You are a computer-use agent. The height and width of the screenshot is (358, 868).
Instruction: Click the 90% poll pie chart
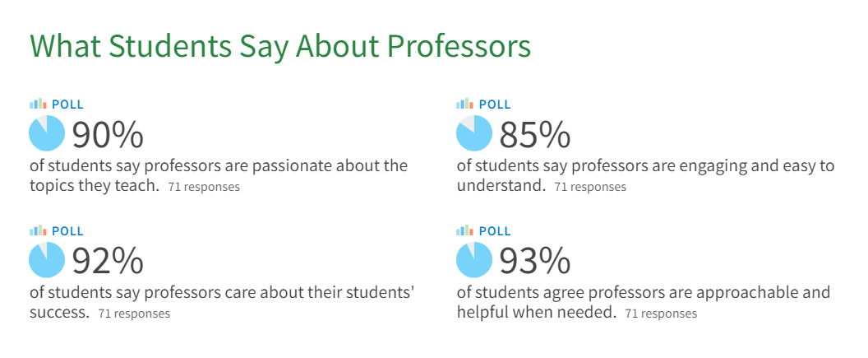click(x=47, y=133)
